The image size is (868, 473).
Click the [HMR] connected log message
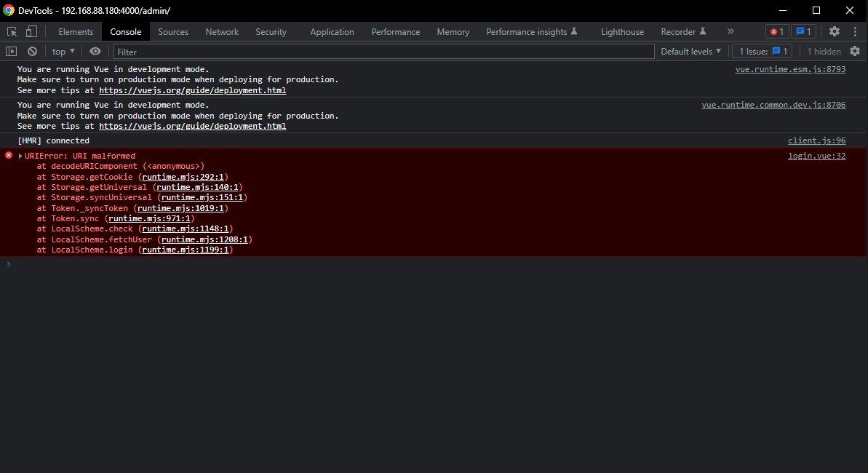tap(53, 140)
